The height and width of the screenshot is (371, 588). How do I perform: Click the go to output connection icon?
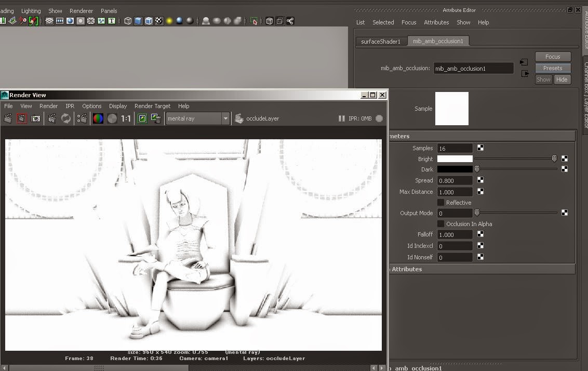click(x=525, y=74)
